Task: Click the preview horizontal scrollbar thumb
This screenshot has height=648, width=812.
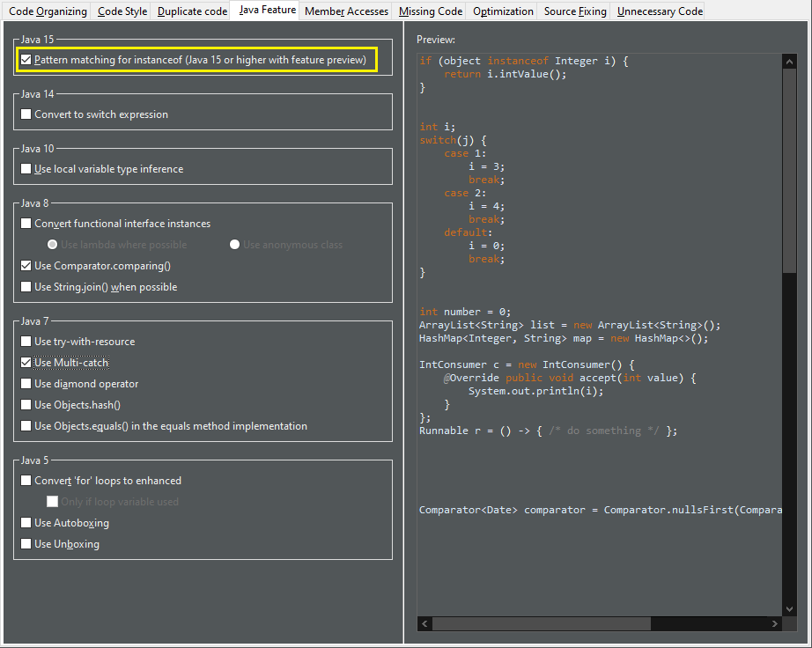Action: [541, 623]
